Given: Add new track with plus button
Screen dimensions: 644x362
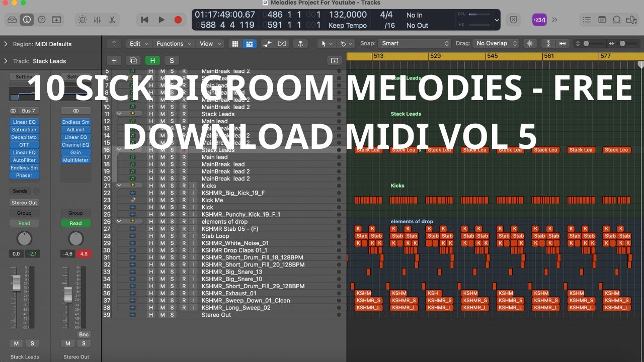Looking at the screenshot, I should point(114,60).
